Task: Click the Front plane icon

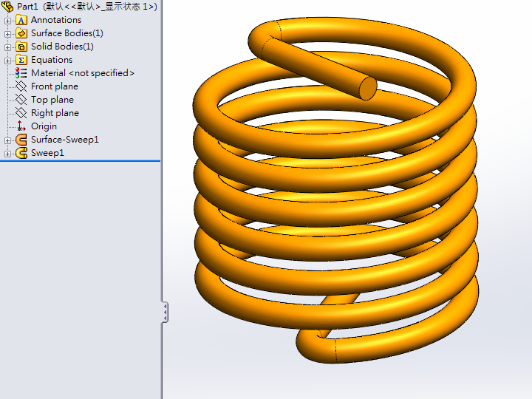Action: pyautogui.click(x=21, y=86)
